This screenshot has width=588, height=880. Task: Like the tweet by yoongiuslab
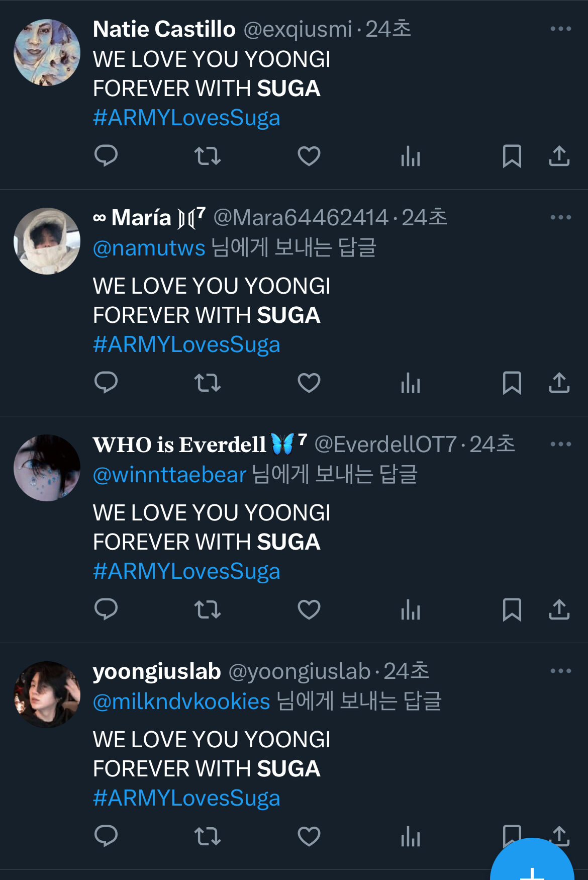[309, 836]
